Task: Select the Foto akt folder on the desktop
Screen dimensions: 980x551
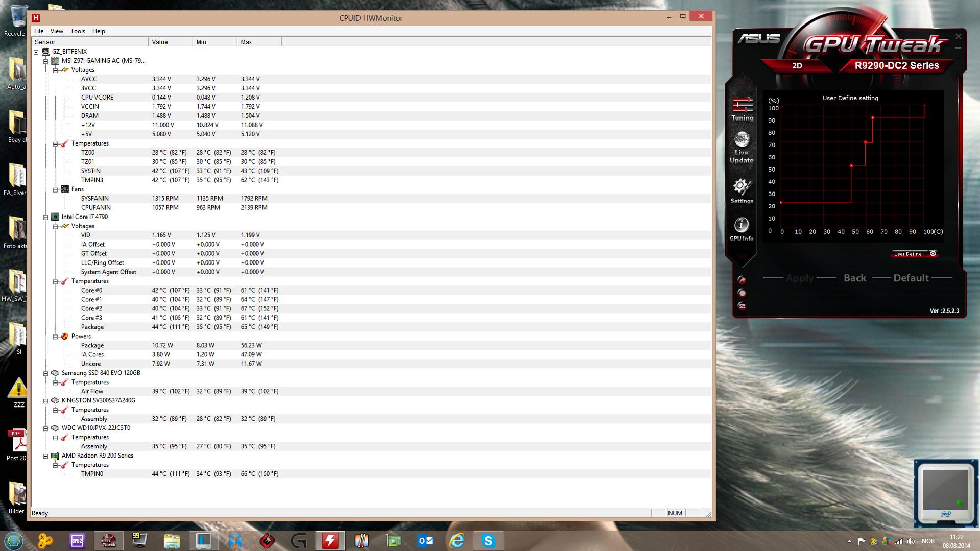Action: 16,233
